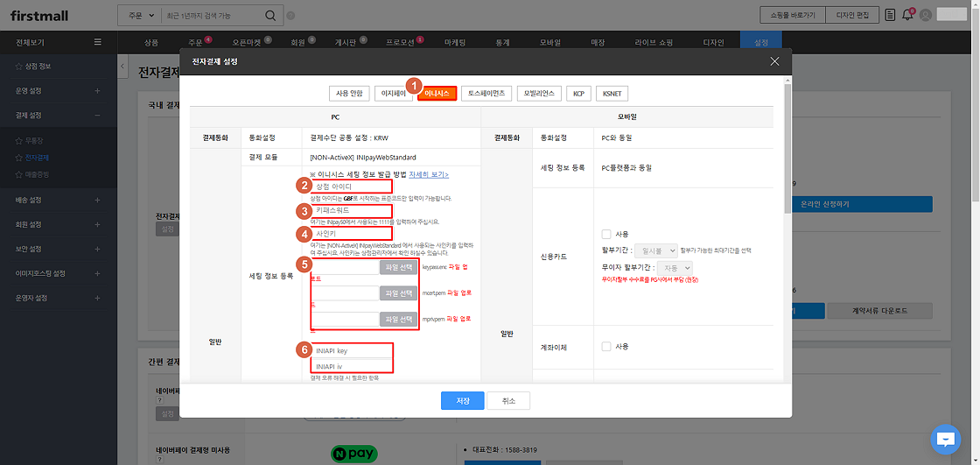The width and height of the screenshot is (980, 465).
Task: Click the search magnifier icon
Action: tap(270, 16)
